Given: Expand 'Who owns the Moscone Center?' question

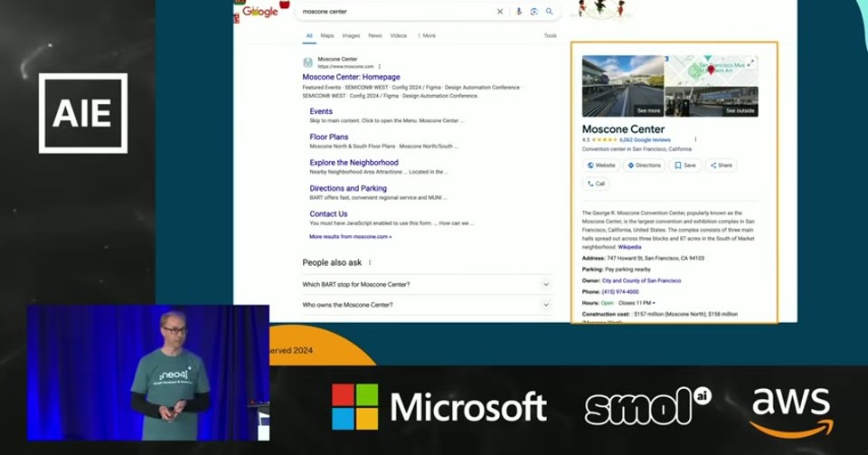Looking at the screenshot, I should (427, 305).
